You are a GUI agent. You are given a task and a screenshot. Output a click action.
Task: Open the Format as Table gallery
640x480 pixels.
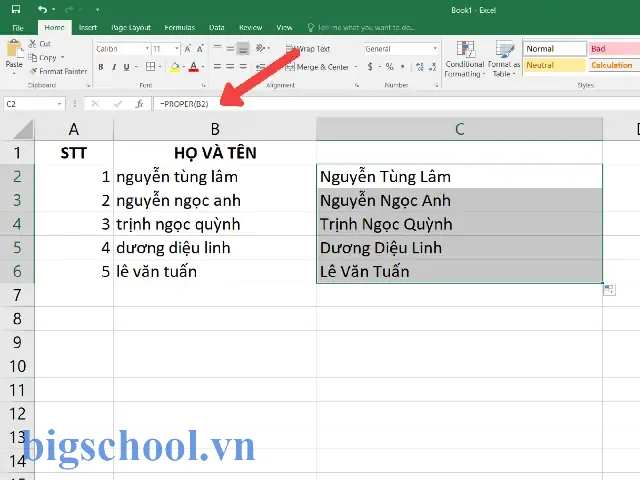[504, 59]
